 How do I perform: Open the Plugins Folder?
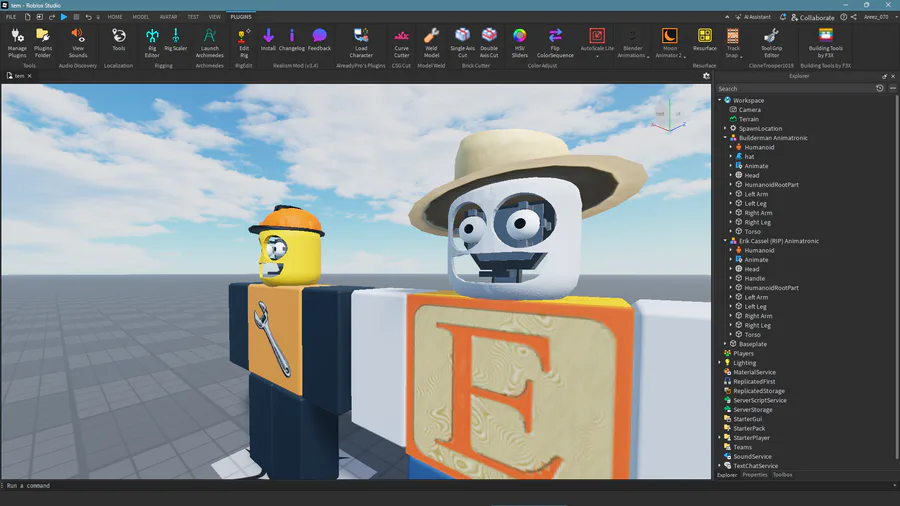click(x=42, y=43)
